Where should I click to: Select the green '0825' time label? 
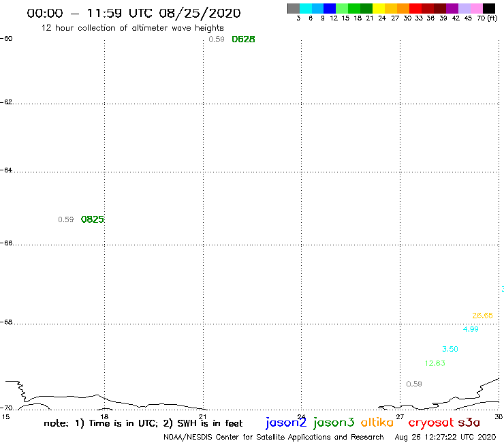(93, 219)
